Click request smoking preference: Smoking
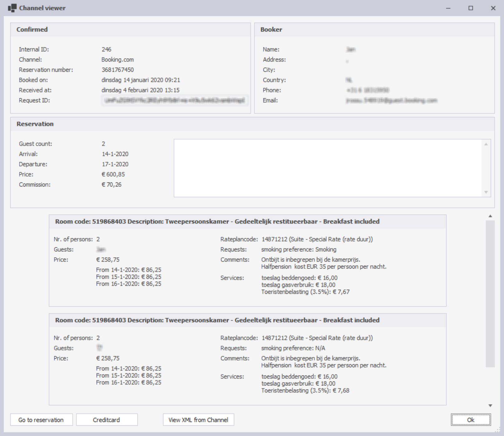The height and width of the screenshot is (436, 504). click(x=299, y=249)
